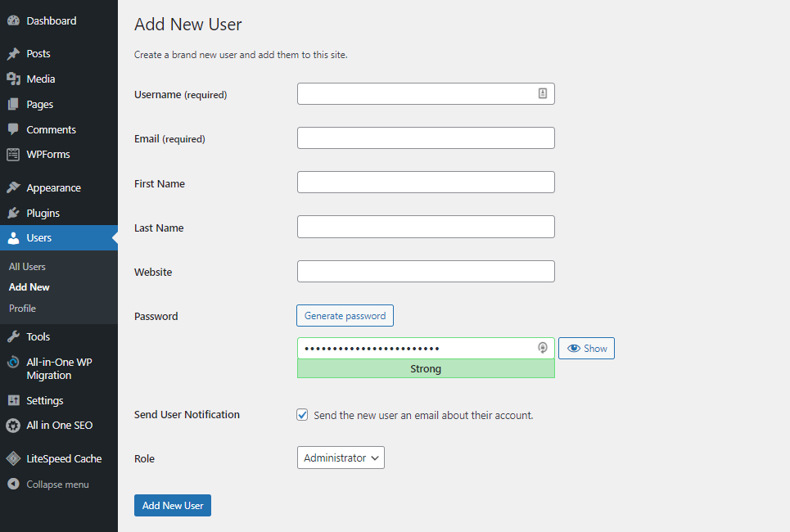The height and width of the screenshot is (532, 790).
Task: Click inside the Email input field
Action: (426, 138)
